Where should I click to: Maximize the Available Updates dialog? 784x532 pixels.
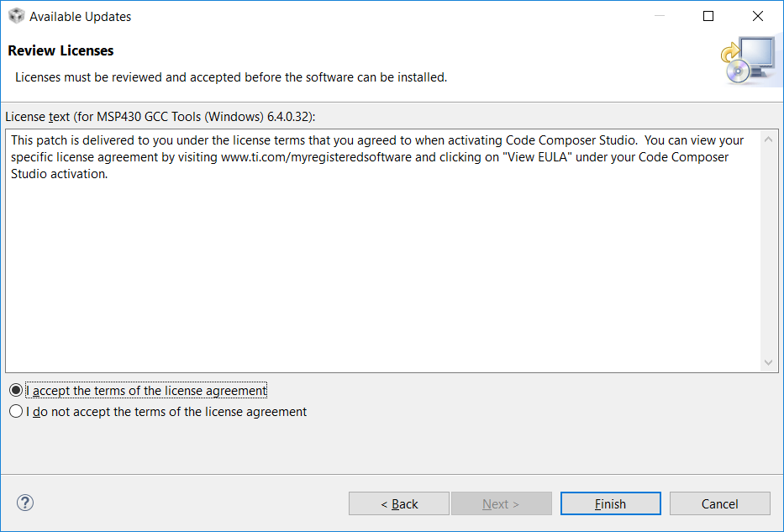708,16
